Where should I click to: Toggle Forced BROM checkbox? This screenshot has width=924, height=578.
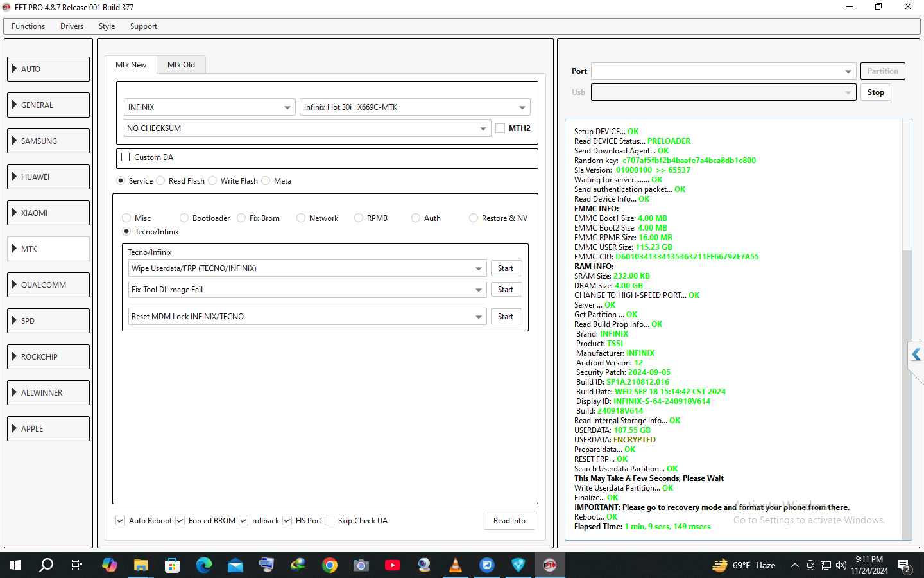click(180, 521)
